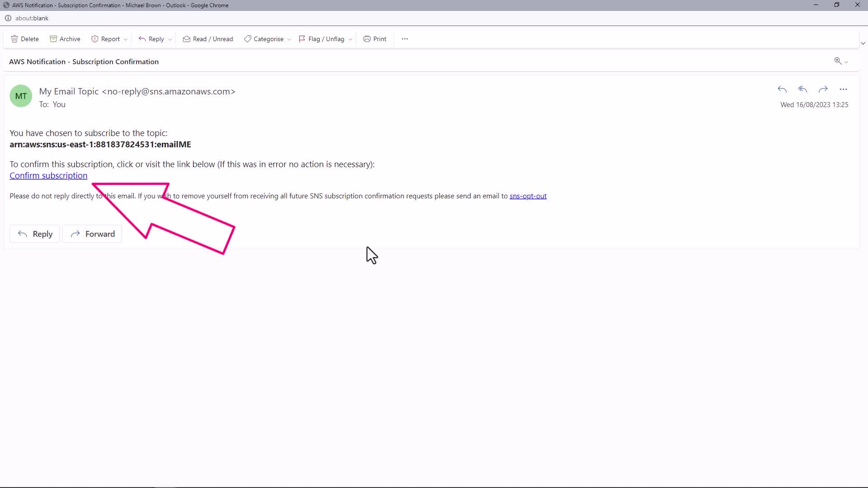Open toolbar more options ellipsis
The image size is (868, 488).
click(x=405, y=39)
